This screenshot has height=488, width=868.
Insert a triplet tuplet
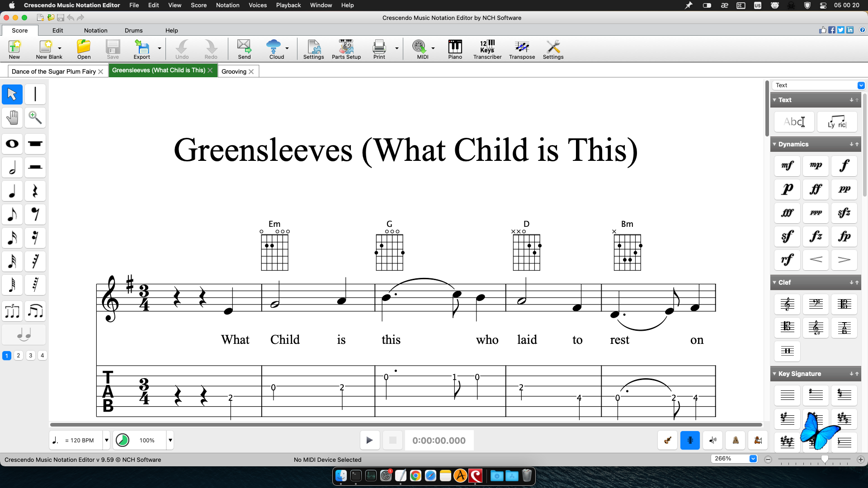click(12, 311)
